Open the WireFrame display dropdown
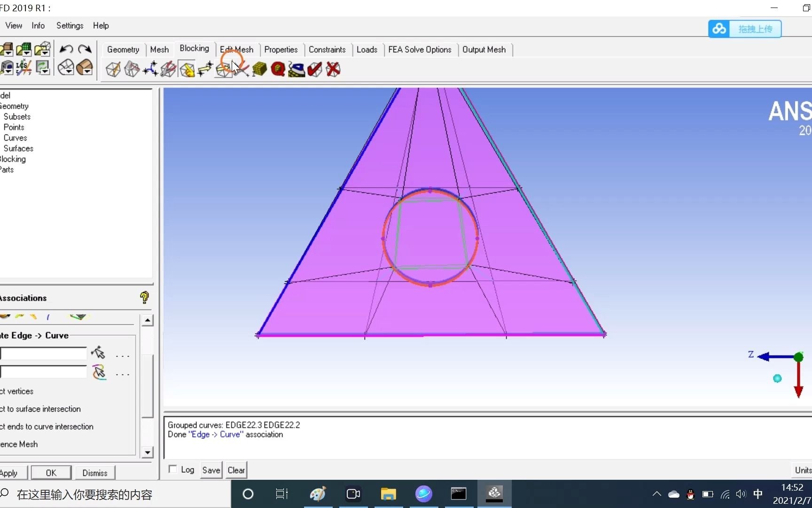 tap(66, 68)
